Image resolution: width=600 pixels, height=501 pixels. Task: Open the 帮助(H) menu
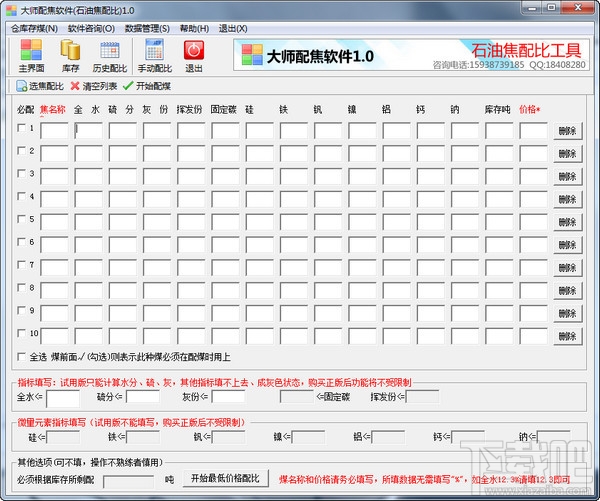click(x=194, y=29)
